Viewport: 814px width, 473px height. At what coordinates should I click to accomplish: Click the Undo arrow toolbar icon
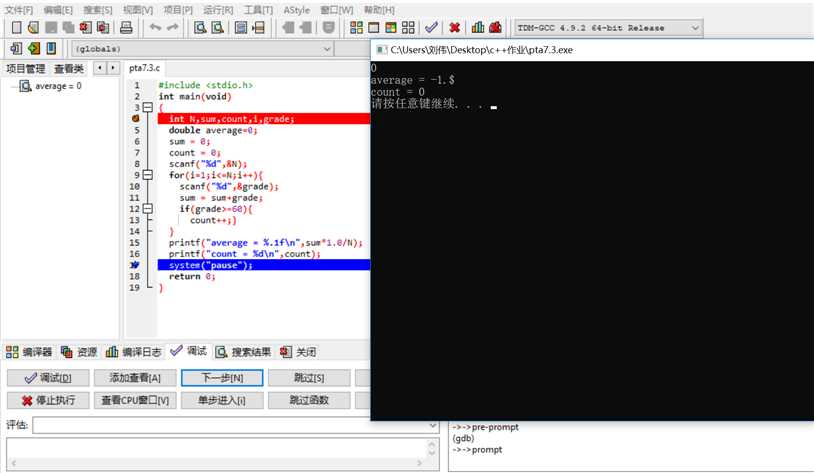click(x=155, y=28)
